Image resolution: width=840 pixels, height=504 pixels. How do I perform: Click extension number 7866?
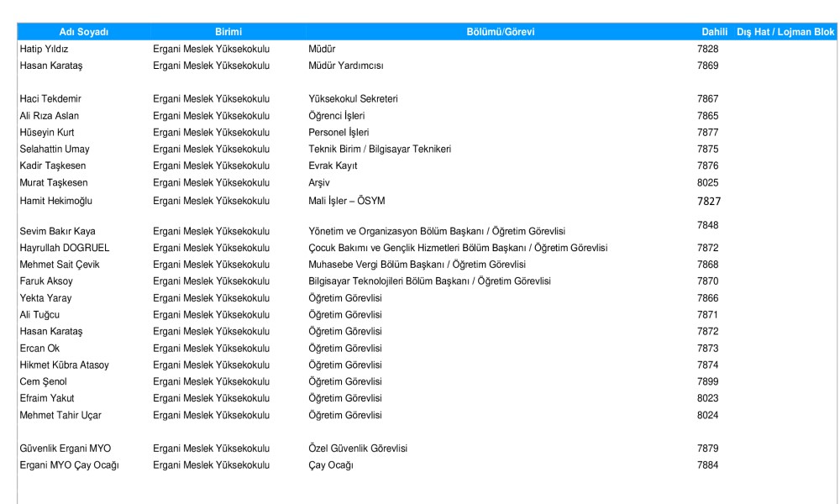click(707, 298)
